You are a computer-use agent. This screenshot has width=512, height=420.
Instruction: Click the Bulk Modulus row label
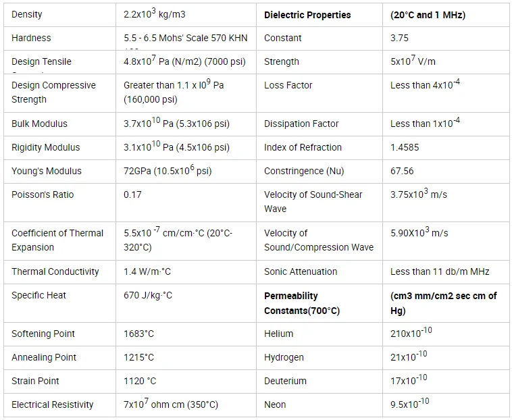point(39,124)
